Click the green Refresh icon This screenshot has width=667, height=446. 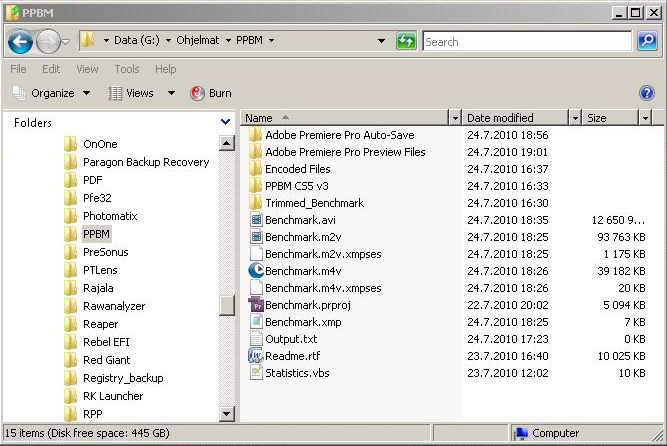click(x=406, y=41)
